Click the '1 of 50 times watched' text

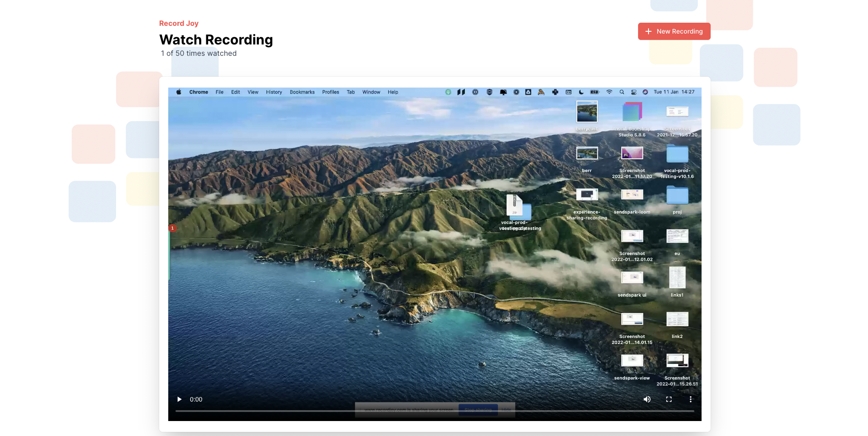[x=199, y=54]
